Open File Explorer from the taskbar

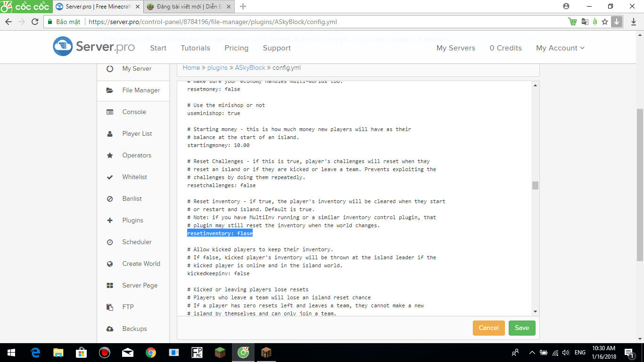point(58,353)
